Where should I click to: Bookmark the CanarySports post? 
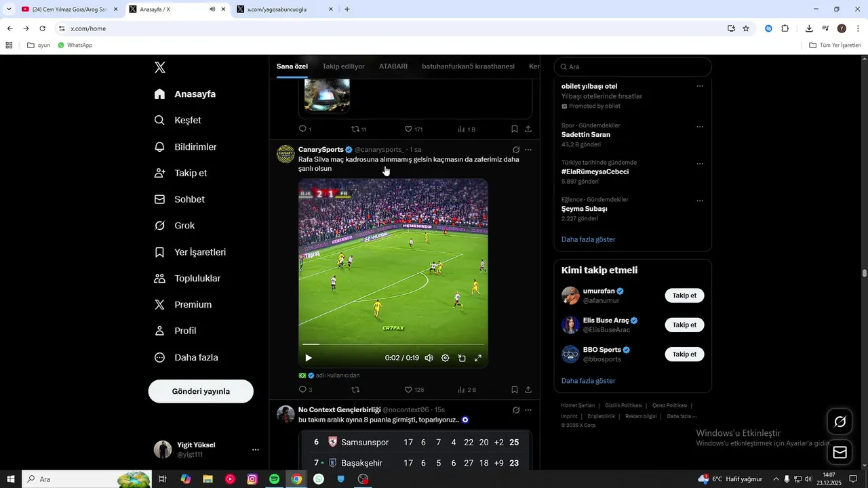[x=515, y=390]
